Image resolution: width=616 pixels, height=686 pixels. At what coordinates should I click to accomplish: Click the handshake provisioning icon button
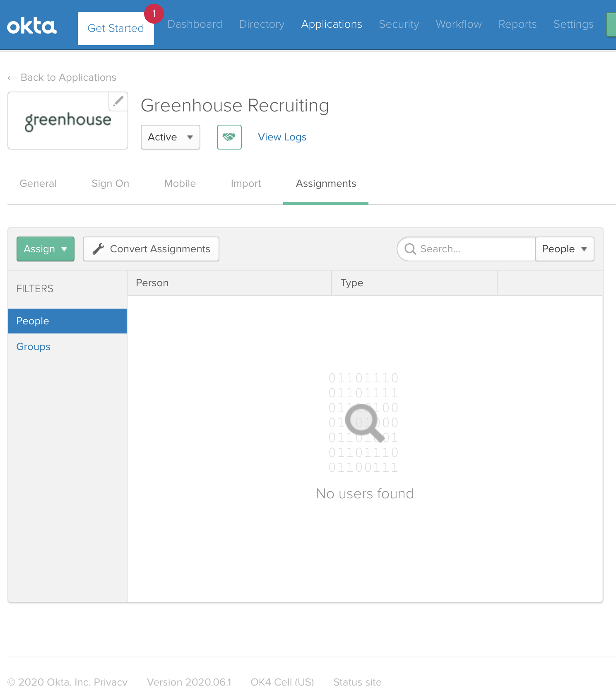pos(229,137)
